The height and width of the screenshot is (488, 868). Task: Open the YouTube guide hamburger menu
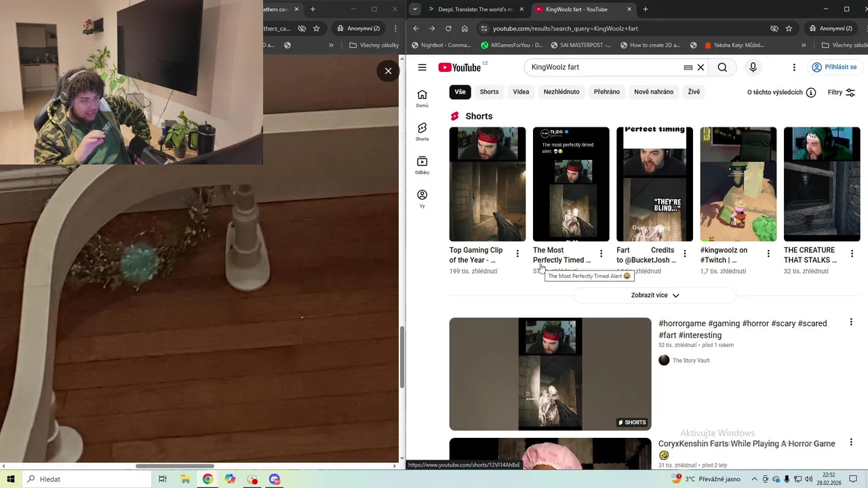[x=422, y=67]
